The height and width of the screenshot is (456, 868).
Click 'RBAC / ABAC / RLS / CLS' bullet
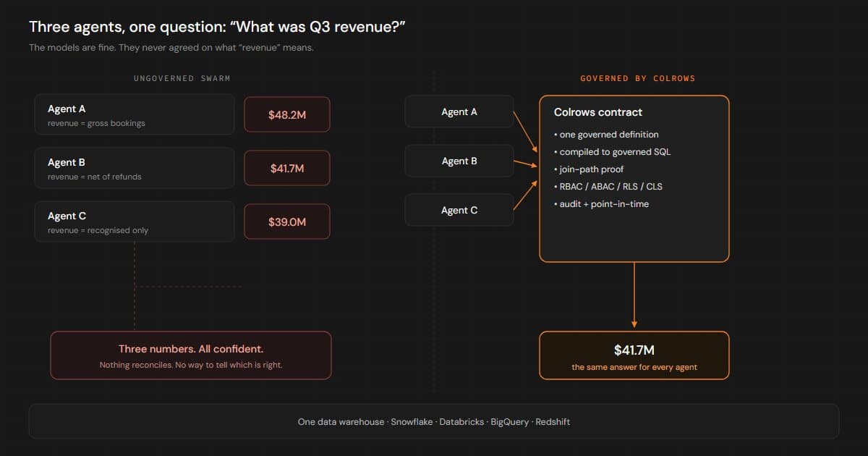608,187
